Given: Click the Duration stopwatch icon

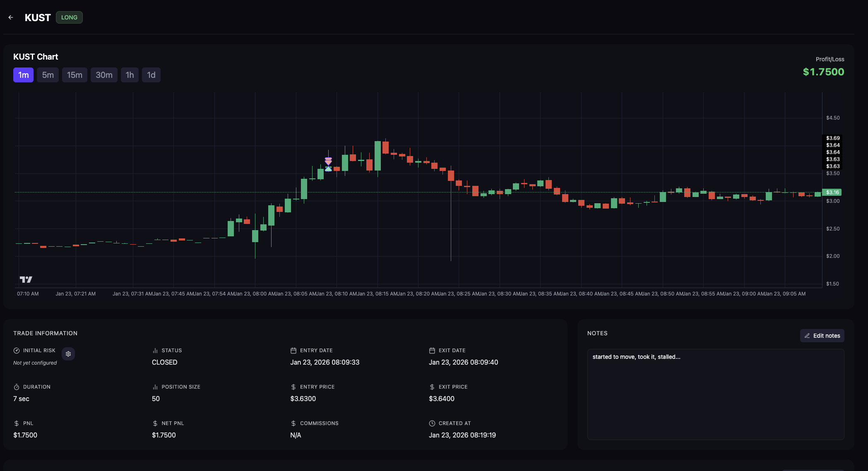Looking at the screenshot, I should point(17,387).
